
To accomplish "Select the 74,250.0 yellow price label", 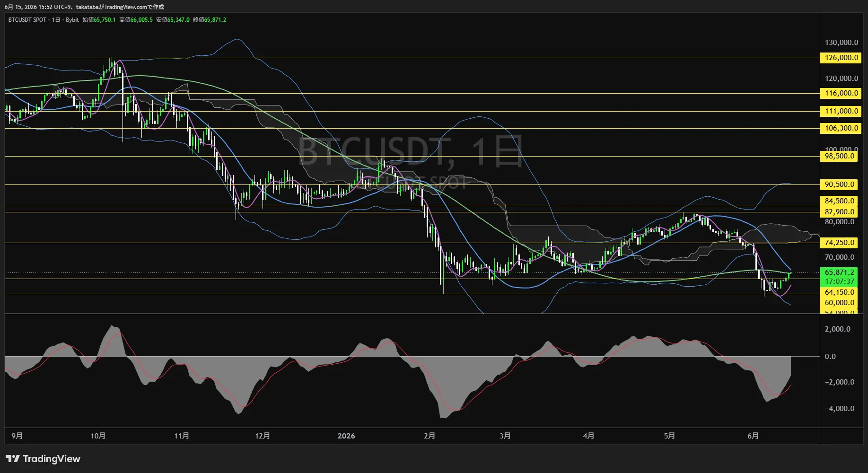I will 840,243.
